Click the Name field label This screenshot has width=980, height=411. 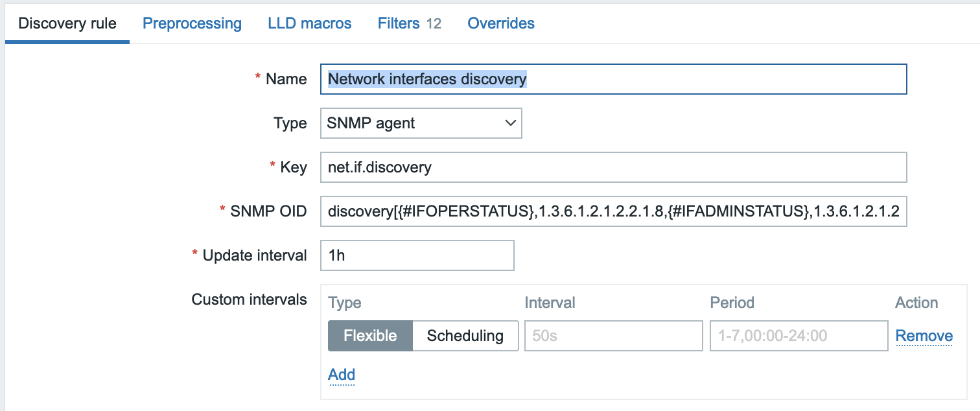click(286, 79)
